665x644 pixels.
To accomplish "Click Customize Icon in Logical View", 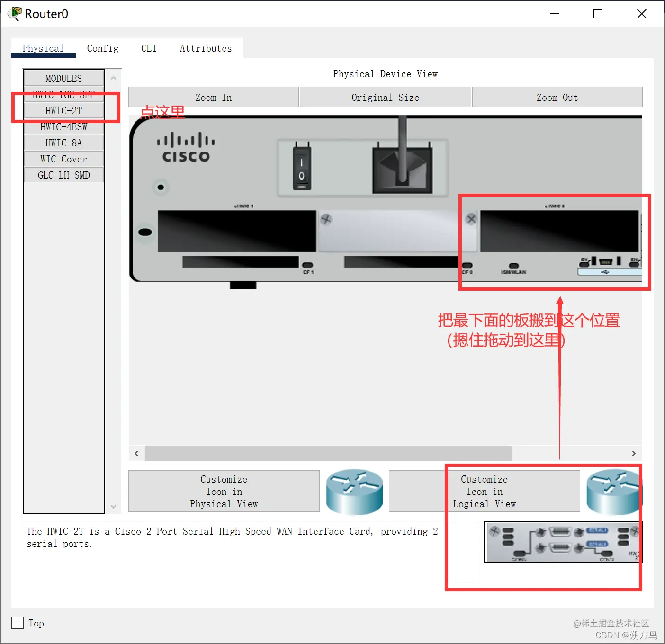I will click(484, 491).
